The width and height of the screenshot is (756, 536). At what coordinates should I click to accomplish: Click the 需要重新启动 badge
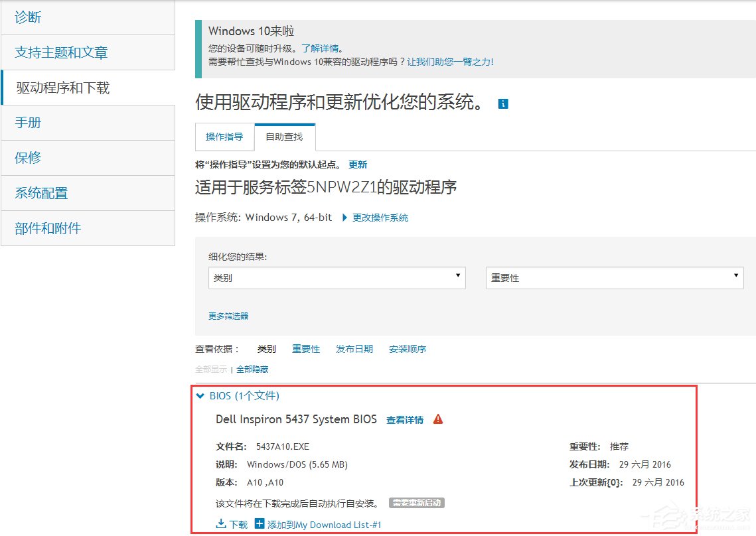pos(416,503)
